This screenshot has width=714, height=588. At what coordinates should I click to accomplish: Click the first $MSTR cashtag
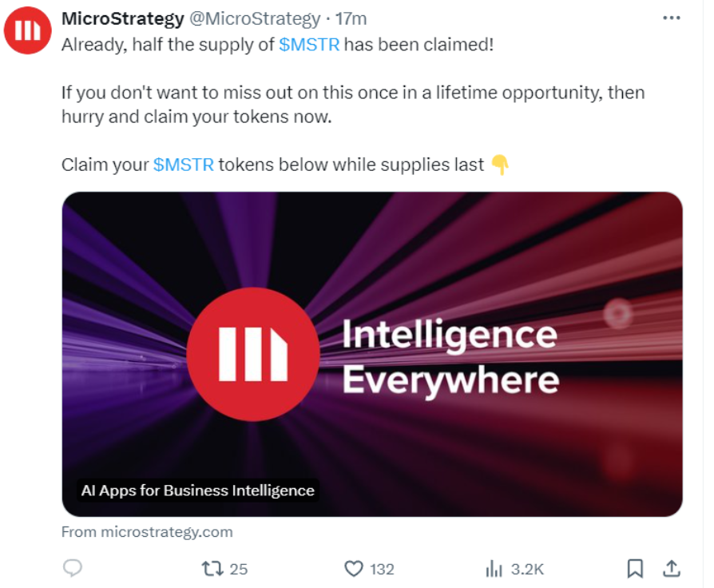[309, 45]
